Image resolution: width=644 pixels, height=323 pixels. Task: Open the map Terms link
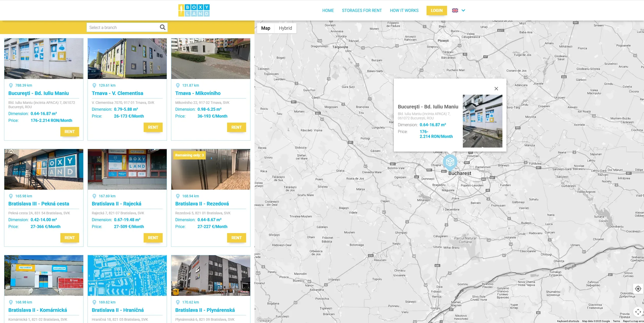coord(616,321)
